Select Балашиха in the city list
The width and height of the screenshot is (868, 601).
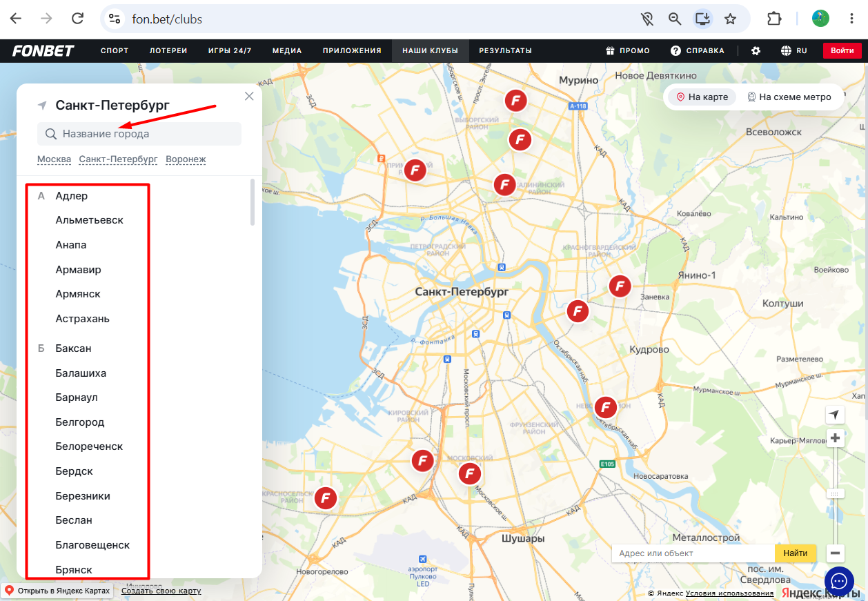click(x=81, y=373)
